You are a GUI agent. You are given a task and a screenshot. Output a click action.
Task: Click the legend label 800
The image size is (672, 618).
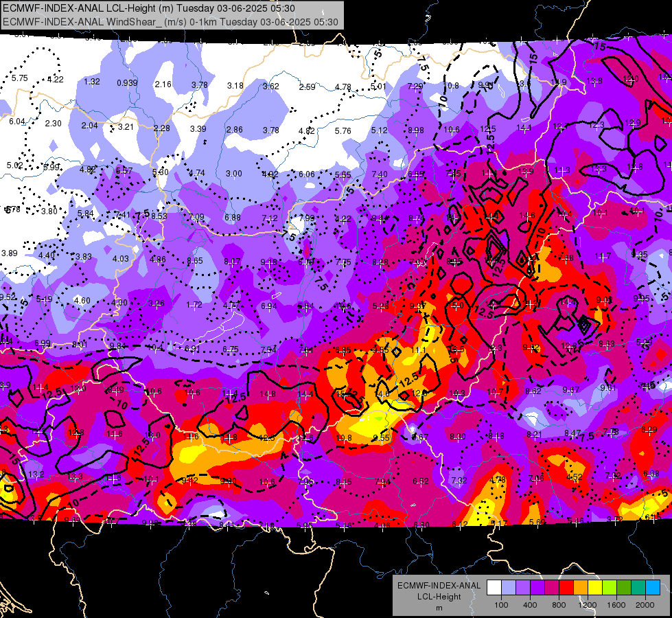559,605
